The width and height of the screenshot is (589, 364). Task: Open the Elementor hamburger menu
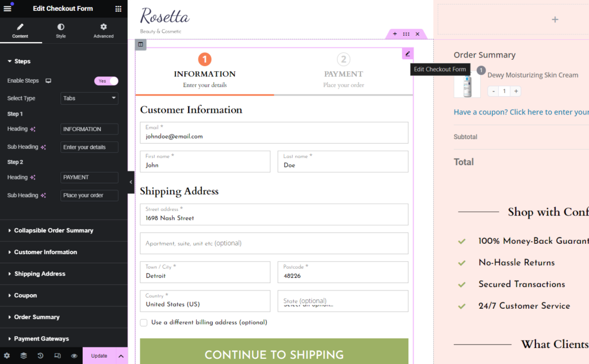[x=8, y=9]
